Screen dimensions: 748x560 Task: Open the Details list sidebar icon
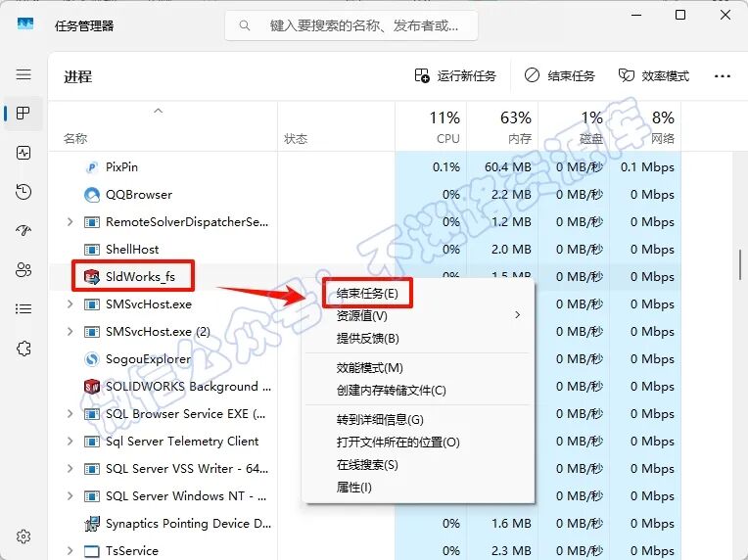tap(23, 309)
